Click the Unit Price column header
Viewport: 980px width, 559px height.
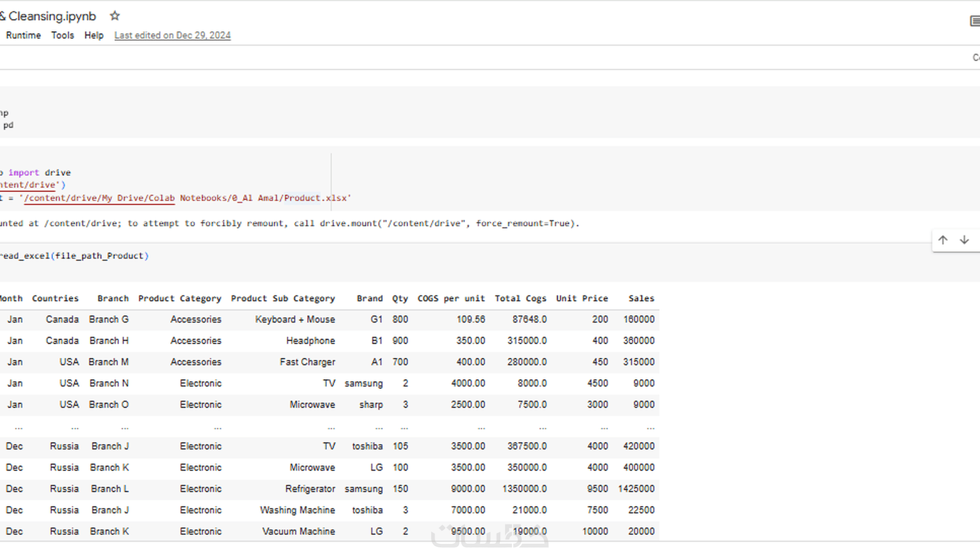pos(582,298)
